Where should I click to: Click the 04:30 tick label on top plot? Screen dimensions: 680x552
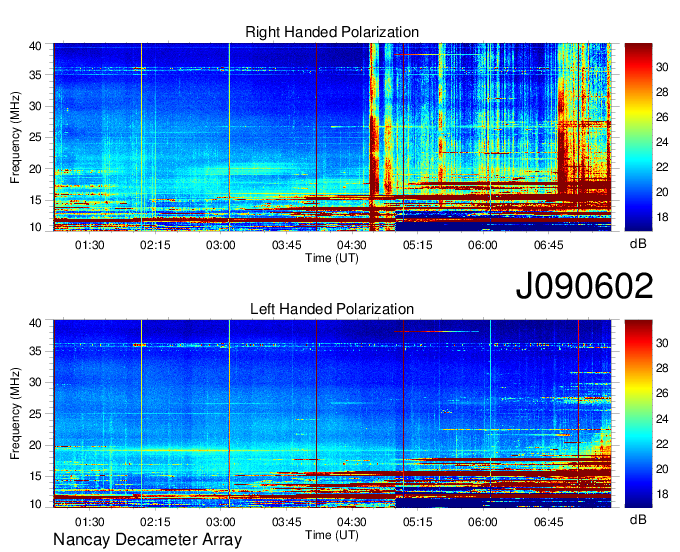[x=352, y=245]
